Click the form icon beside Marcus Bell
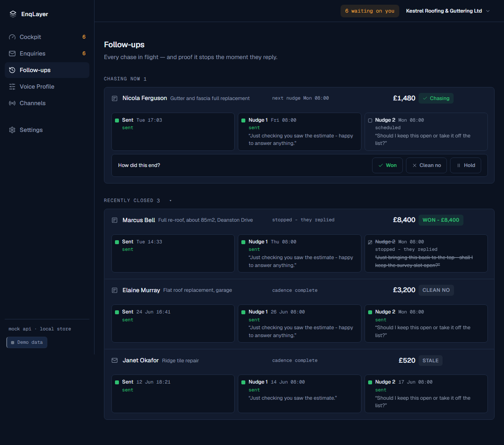 [x=115, y=220]
